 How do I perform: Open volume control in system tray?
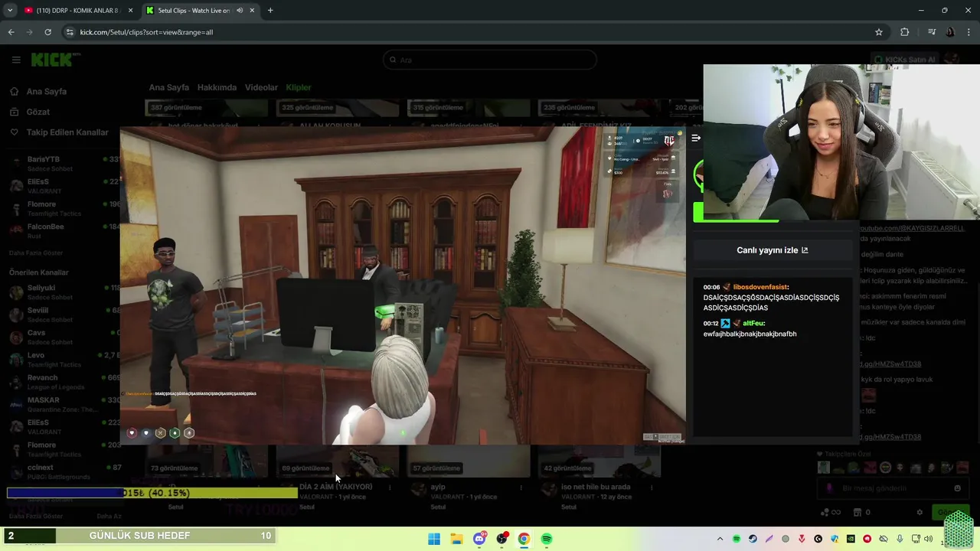929,539
